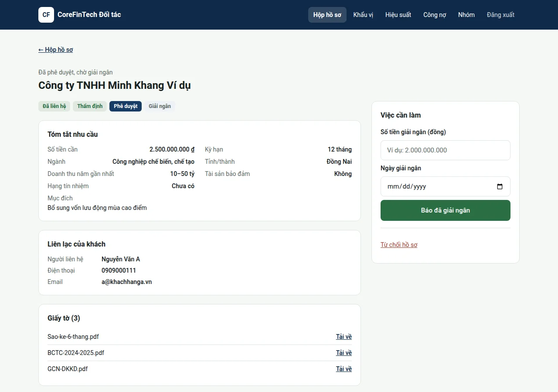The width and height of the screenshot is (558, 392).
Task: Click the Báo đã giải ngân button
Action: pyautogui.click(x=446, y=210)
